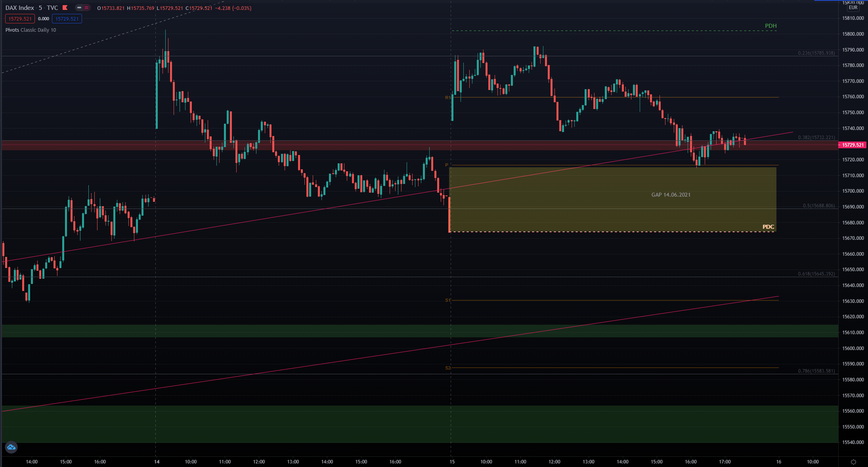
Task: Click the PDC text label
Action: [x=768, y=227]
